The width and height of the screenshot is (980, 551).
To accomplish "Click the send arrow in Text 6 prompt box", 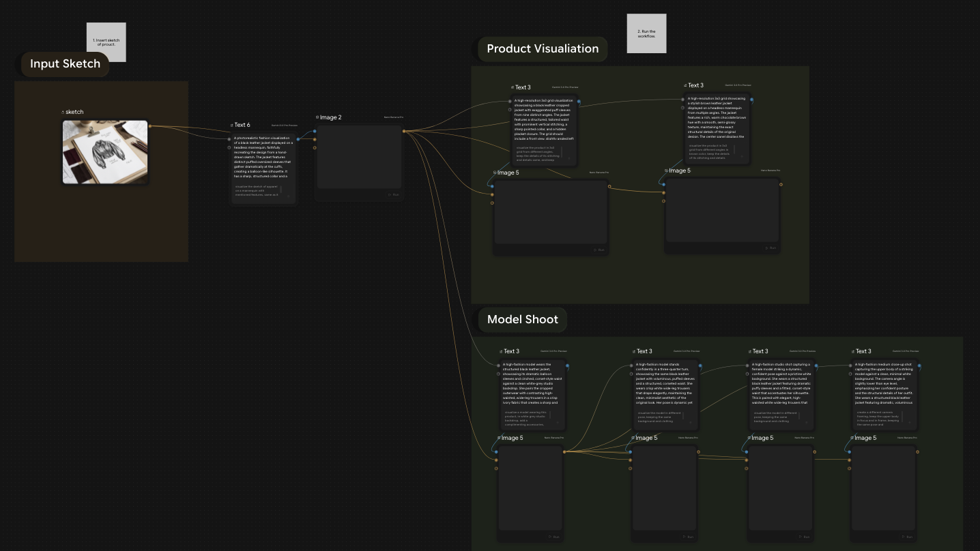I will click(x=288, y=196).
